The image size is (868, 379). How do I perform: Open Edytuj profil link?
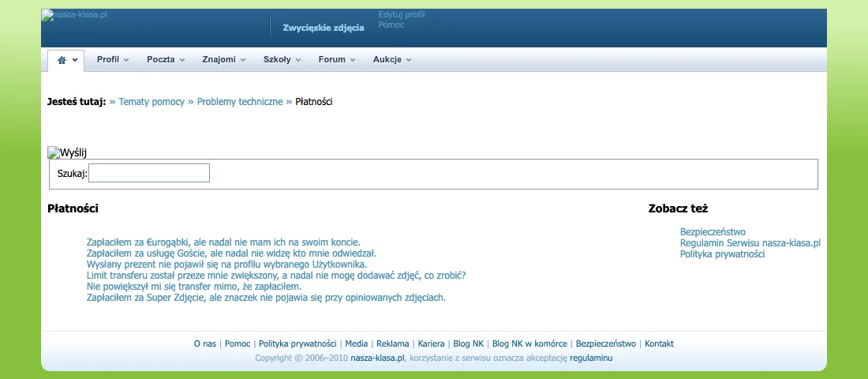(x=402, y=15)
